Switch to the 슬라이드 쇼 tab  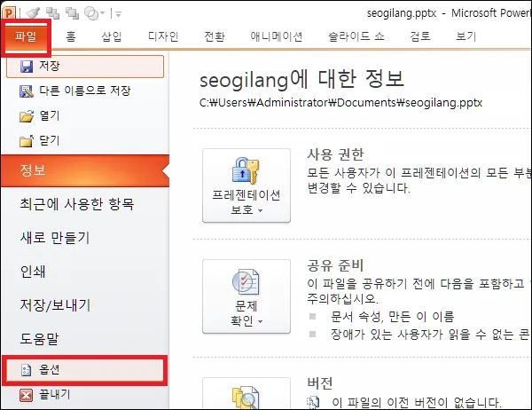click(x=356, y=36)
